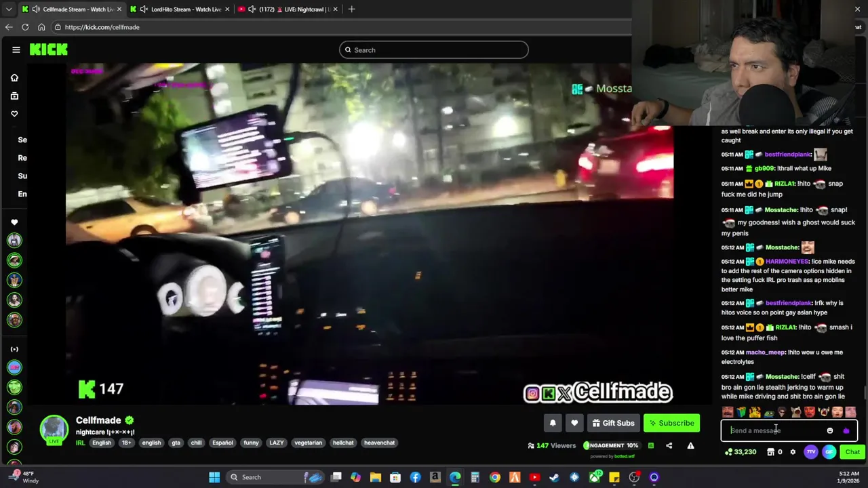Select the vegetarian stream tag
This screenshot has height=488, width=868.
pos(308,443)
